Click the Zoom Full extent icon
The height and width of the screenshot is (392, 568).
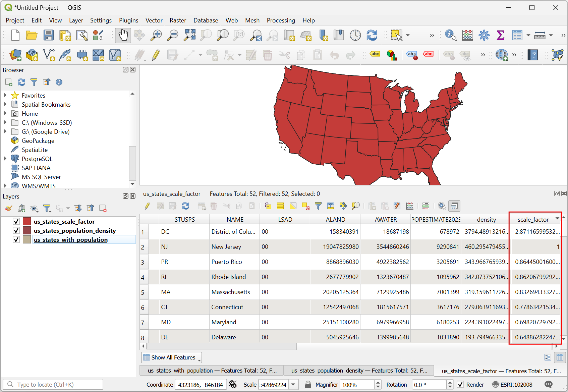(189, 35)
